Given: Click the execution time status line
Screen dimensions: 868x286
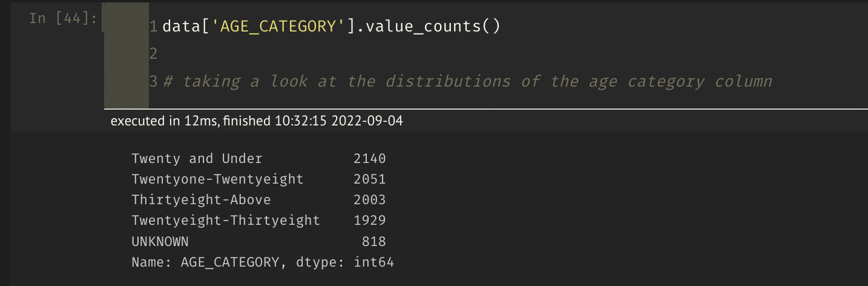Looking at the screenshot, I should [x=257, y=121].
